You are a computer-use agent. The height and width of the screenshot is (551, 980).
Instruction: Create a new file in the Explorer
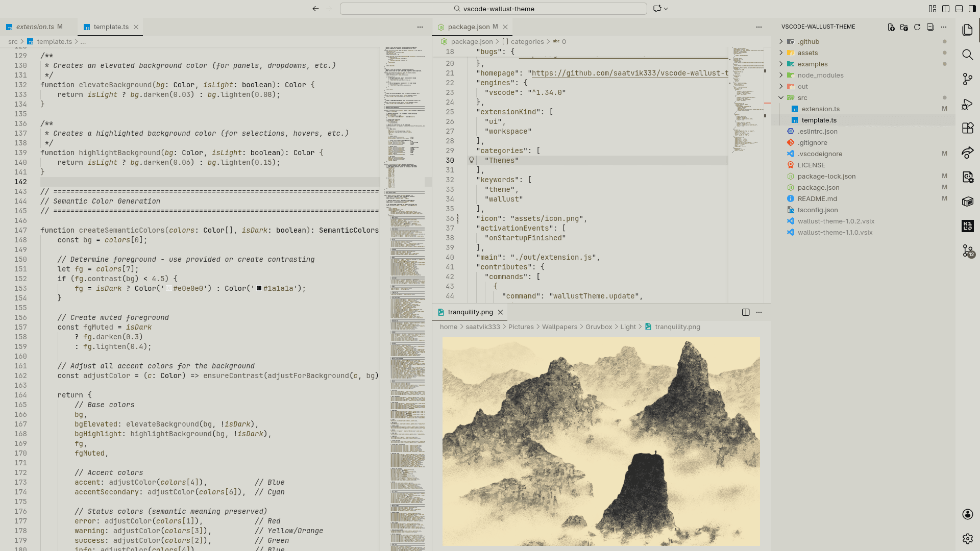click(892, 28)
